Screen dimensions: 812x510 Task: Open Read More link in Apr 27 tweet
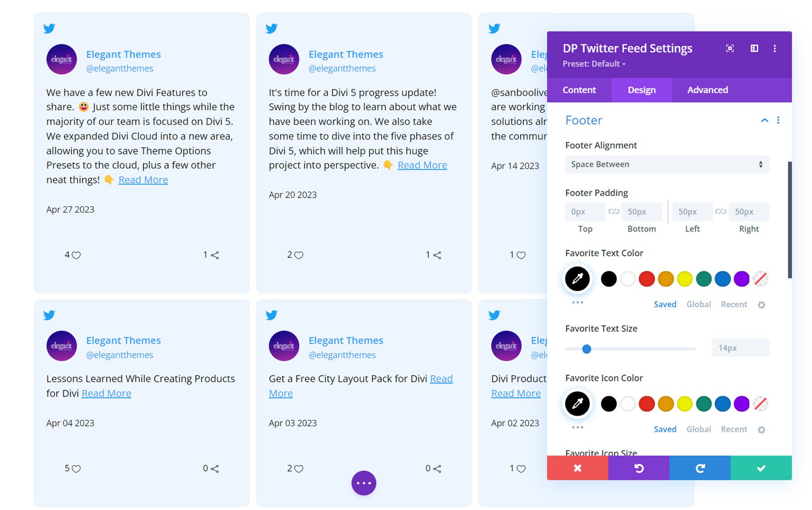(143, 180)
